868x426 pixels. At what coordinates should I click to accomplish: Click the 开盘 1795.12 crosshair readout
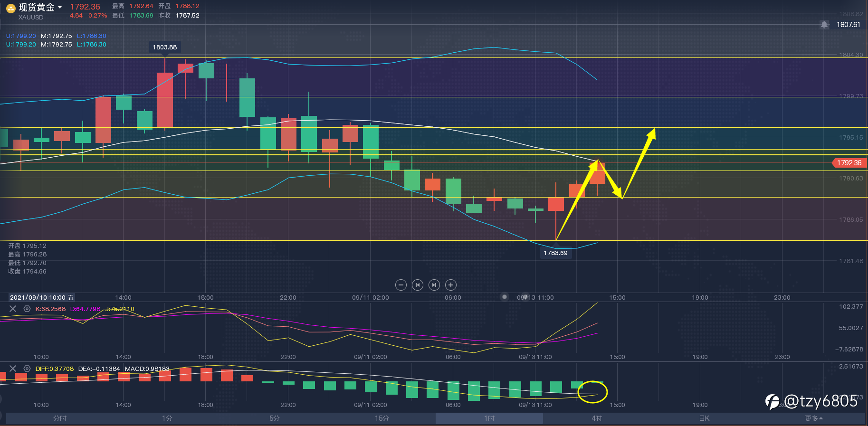(x=27, y=246)
